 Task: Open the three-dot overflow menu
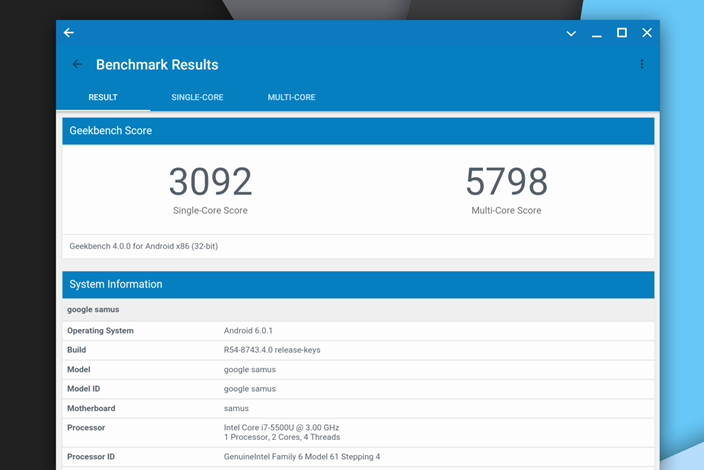pos(642,64)
